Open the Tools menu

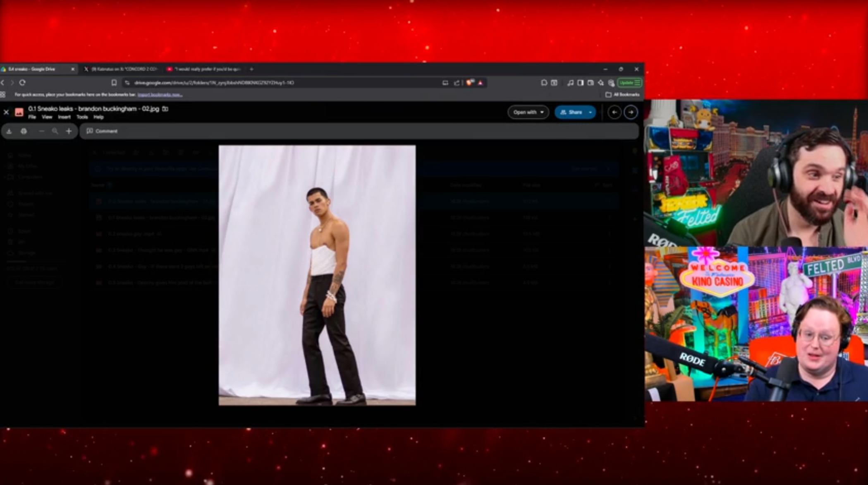82,117
